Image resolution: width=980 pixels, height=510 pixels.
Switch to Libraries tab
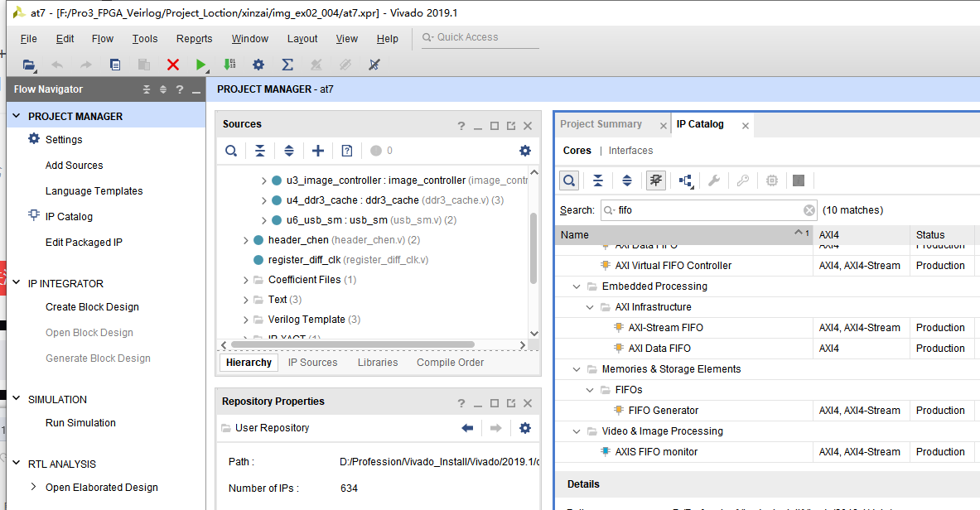pos(378,363)
